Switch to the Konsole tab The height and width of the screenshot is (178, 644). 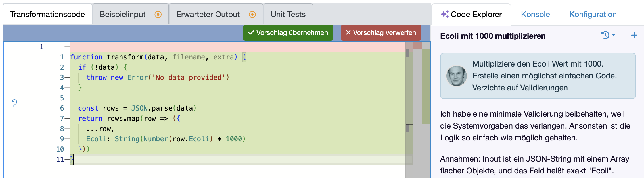pos(535,15)
